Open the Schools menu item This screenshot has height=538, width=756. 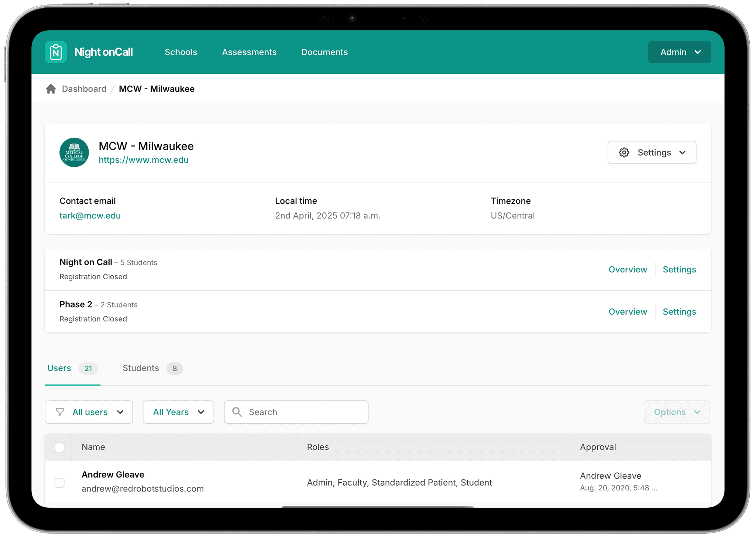pyautogui.click(x=181, y=52)
